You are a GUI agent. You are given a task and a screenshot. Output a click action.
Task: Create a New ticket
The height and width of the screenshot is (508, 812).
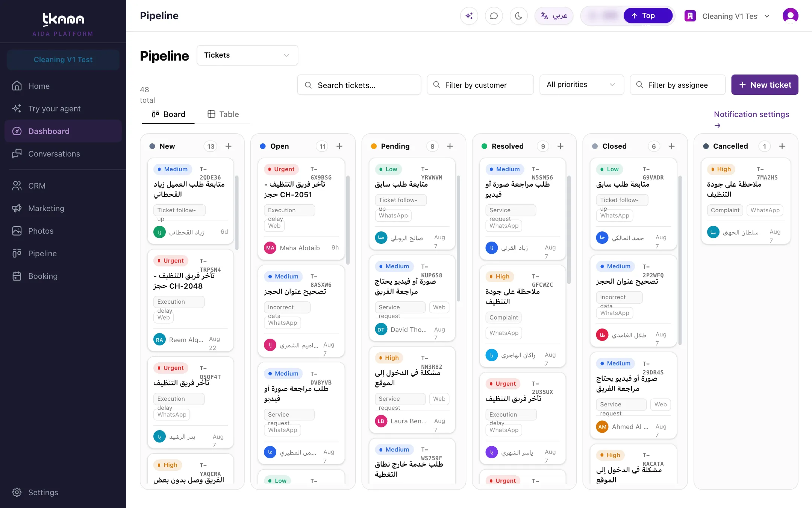765,85
